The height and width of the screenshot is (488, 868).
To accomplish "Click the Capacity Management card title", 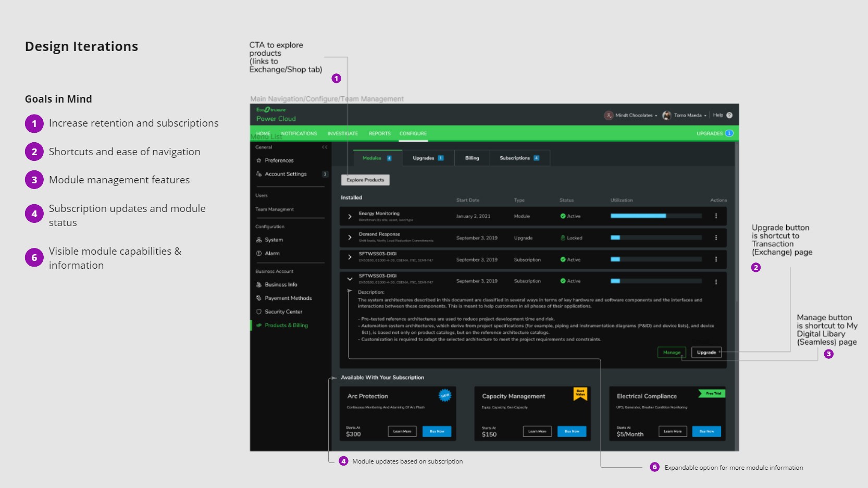I will click(514, 396).
